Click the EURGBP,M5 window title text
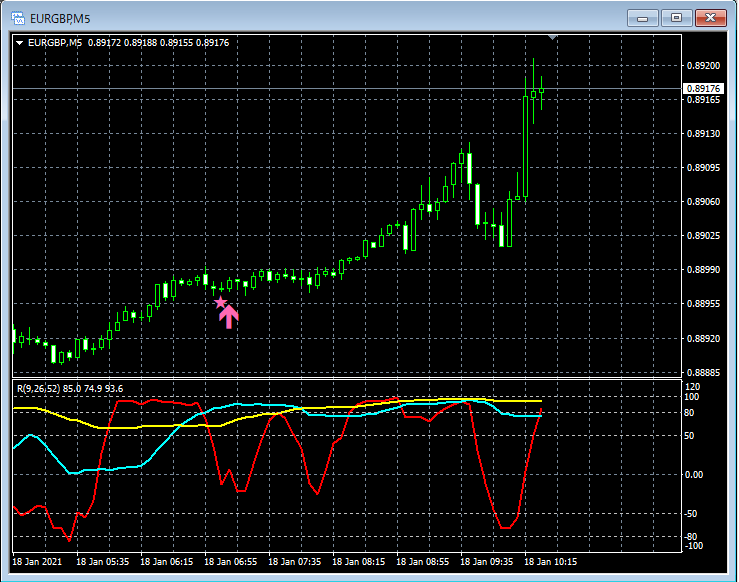The image size is (739, 582). 60,19
